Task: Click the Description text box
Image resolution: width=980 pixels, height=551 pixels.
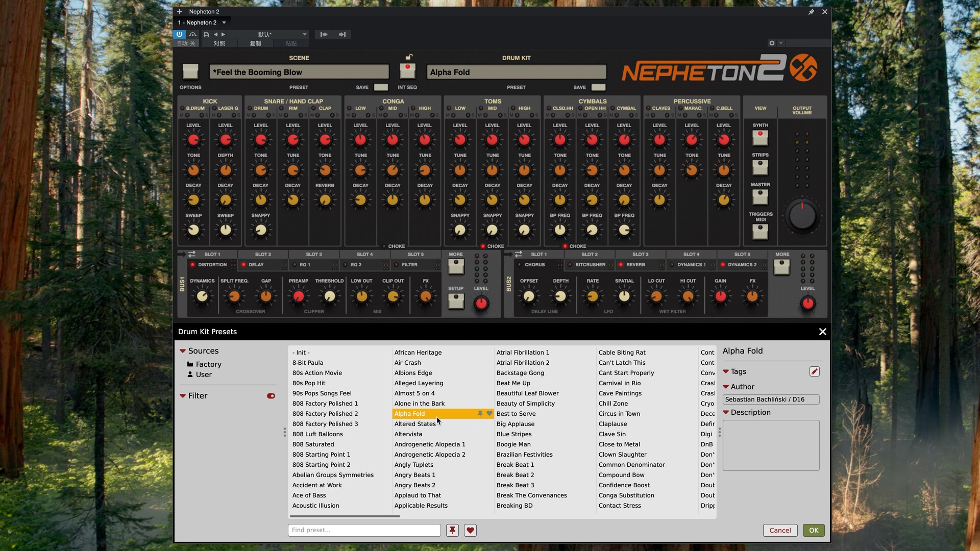Action: 771,445
